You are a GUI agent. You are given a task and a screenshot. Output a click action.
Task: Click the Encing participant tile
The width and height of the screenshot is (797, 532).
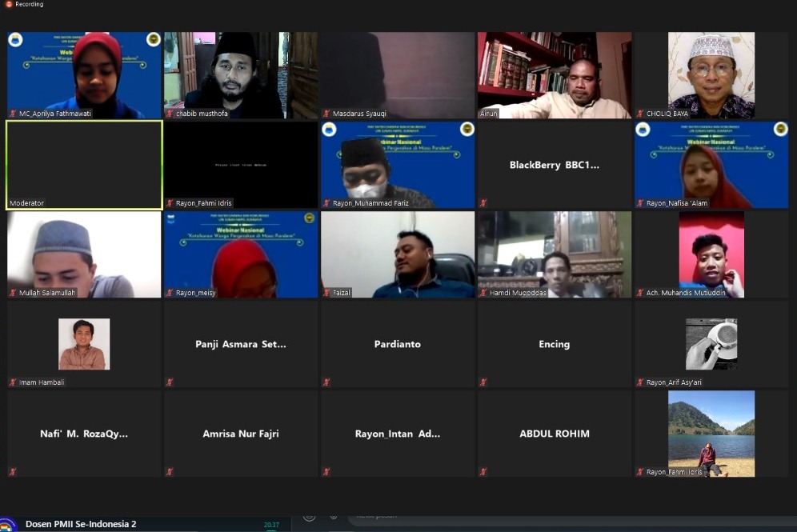pyautogui.click(x=554, y=344)
